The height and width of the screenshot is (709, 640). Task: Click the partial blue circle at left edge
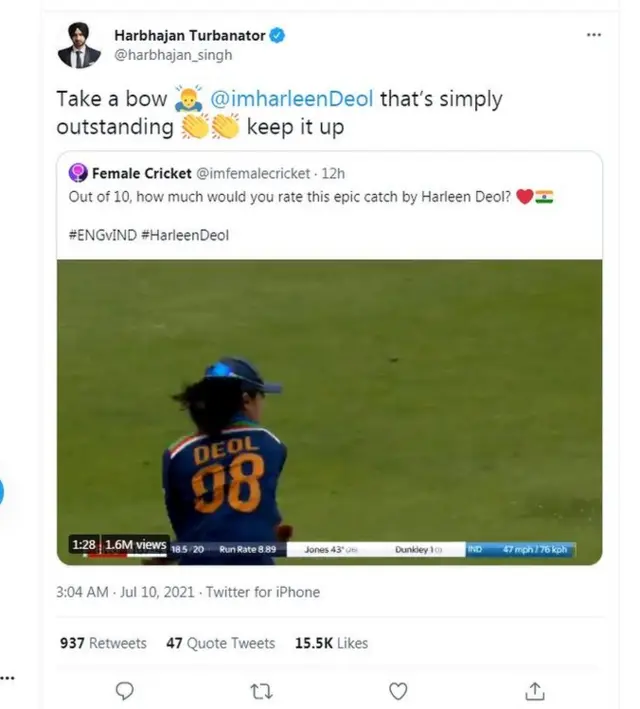pyautogui.click(x=2, y=492)
